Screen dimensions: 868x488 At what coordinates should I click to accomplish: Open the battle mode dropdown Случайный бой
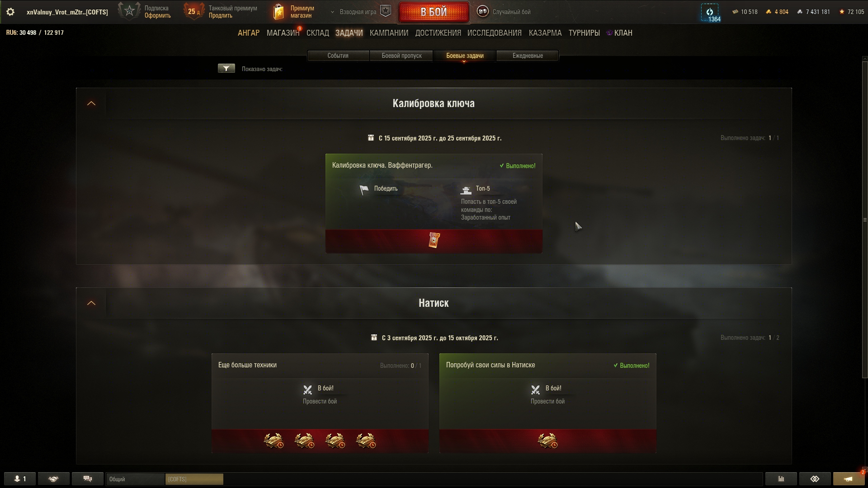click(x=504, y=12)
